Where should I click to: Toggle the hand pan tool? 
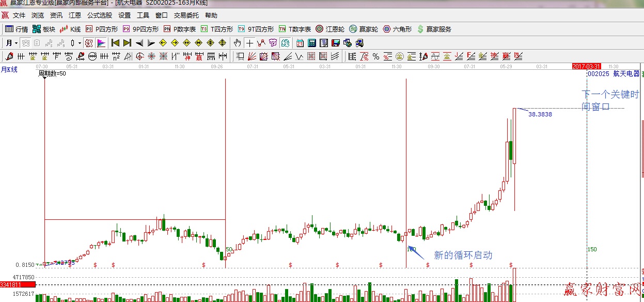tap(237, 43)
